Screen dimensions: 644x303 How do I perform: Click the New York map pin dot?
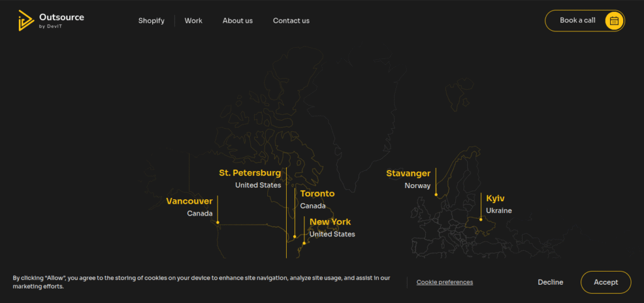pos(304,243)
